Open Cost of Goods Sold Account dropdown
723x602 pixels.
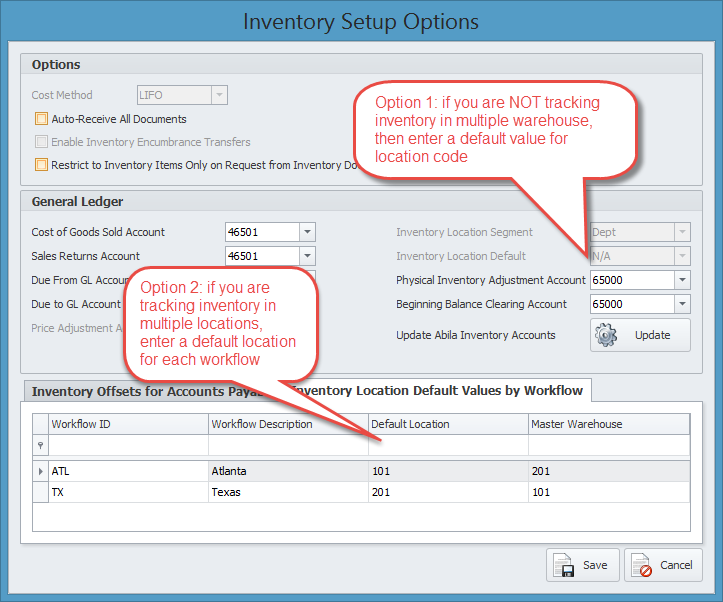pos(307,232)
